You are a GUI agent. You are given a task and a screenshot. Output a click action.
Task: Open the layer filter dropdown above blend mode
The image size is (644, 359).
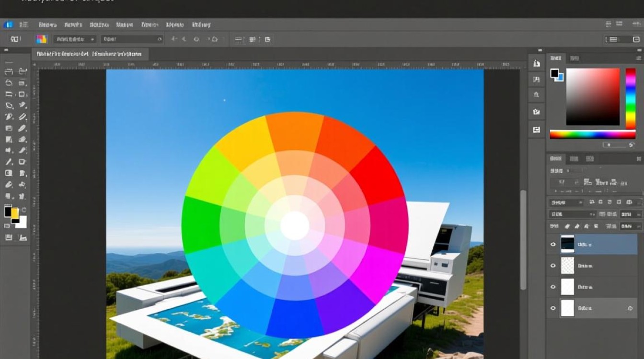point(567,202)
